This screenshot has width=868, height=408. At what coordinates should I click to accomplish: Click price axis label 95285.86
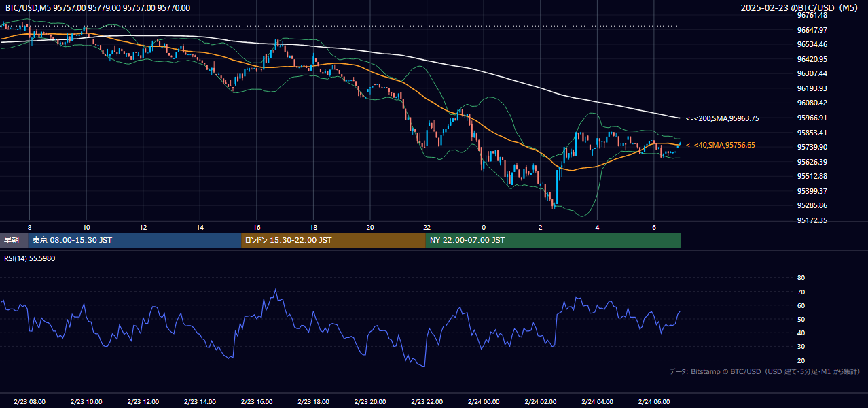812,205
